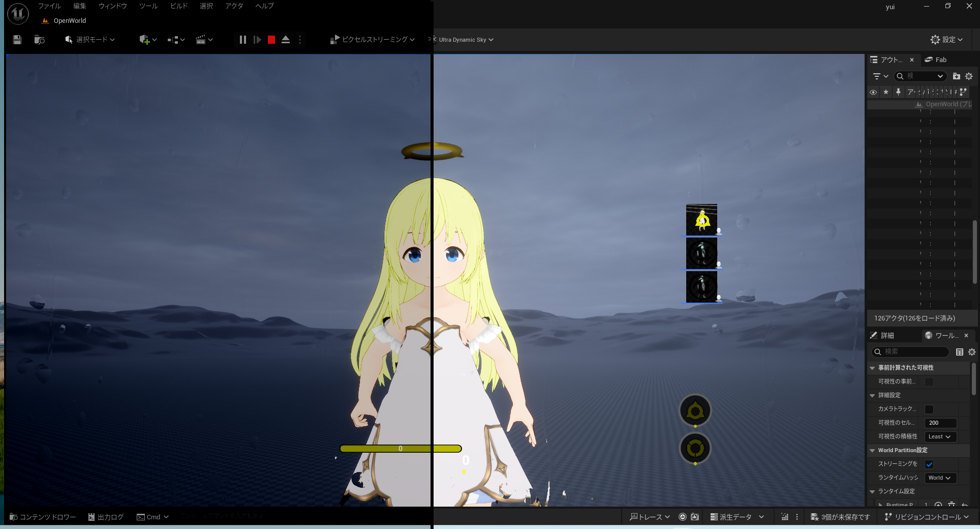Open the ツール menu
This screenshot has width=980, height=529.
(148, 6)
